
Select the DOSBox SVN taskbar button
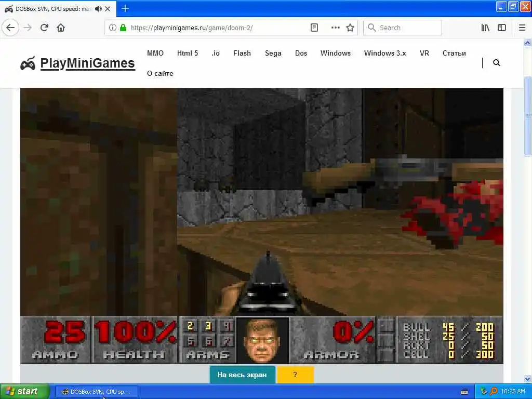tap(96, 392)
